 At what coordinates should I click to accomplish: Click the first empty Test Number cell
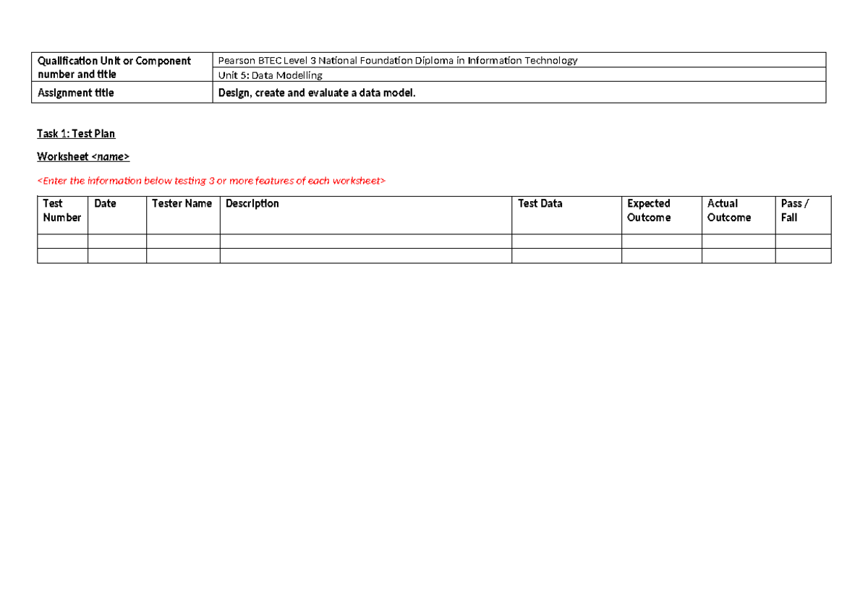(61, 240)
